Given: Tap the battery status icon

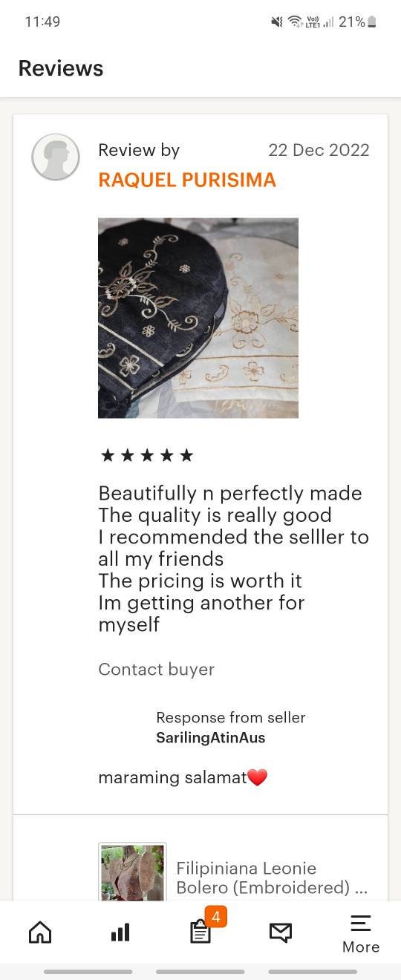Looking at the screenshot, I should [x=372, y=22].
